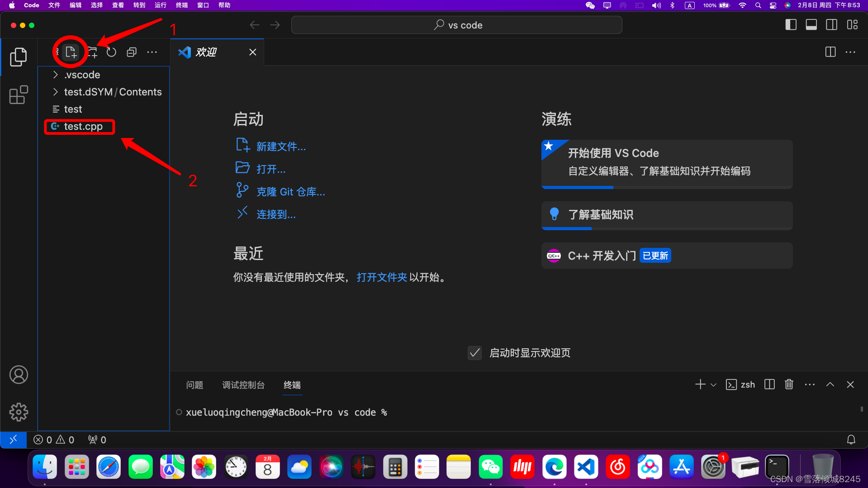Close the 欢迎 tab

(253, 52)
